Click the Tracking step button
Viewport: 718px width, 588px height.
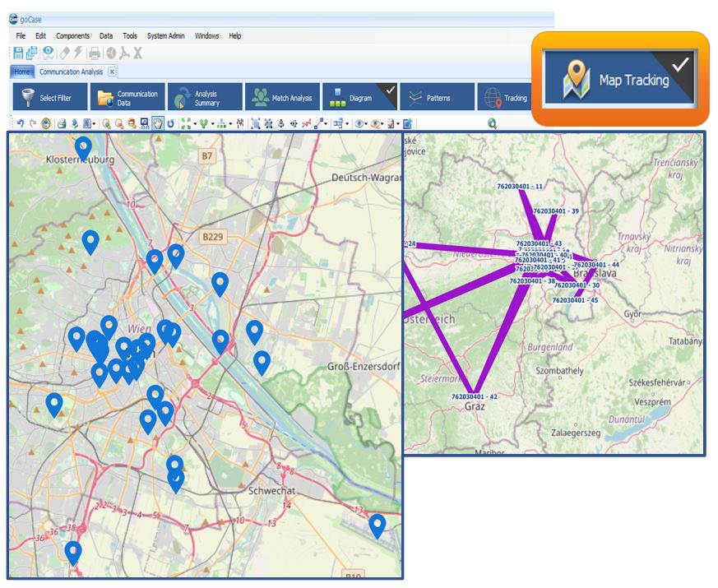coord(505,97)
